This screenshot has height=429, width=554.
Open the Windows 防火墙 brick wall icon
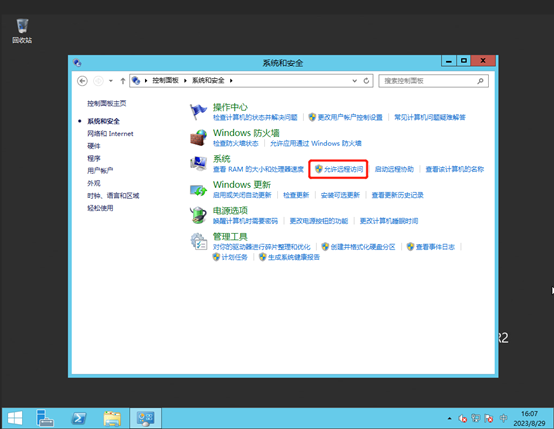pyautogui.click(x=198, y=137)
